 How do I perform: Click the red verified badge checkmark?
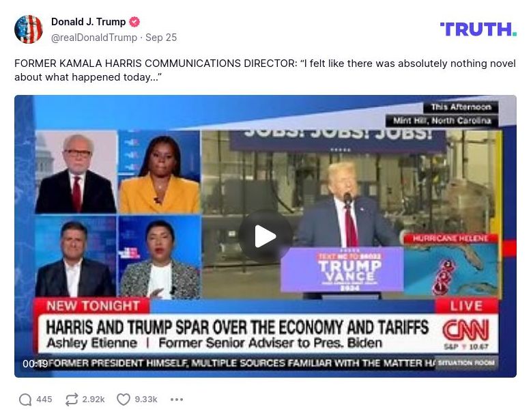134,22
